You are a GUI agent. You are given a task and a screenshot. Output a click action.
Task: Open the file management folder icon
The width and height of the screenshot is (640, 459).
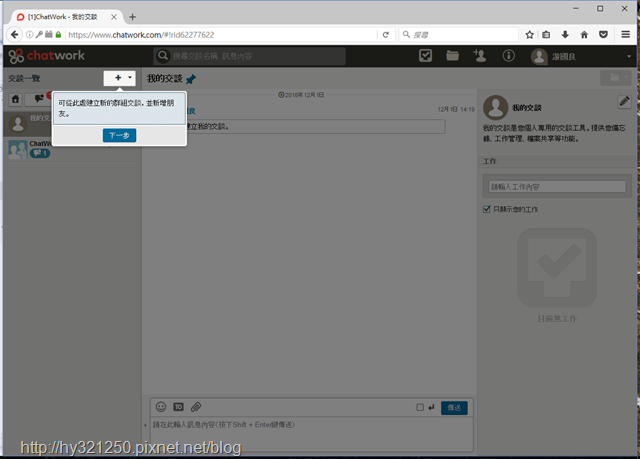[452, 55]
